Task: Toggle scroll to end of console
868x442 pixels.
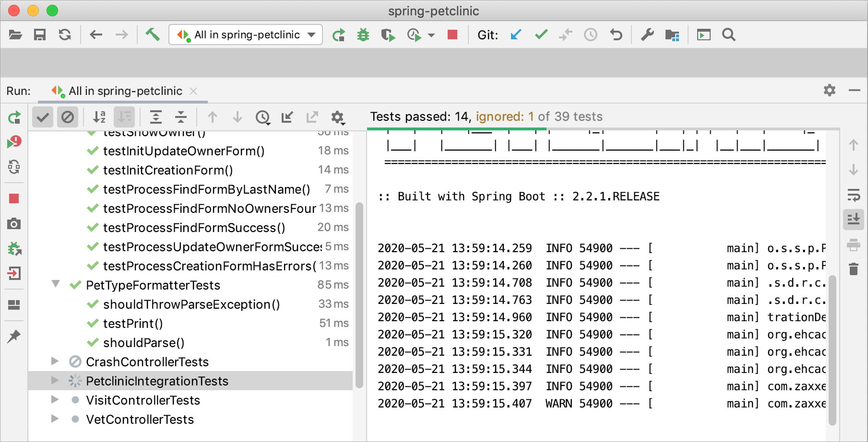Action: click(854, 220)
